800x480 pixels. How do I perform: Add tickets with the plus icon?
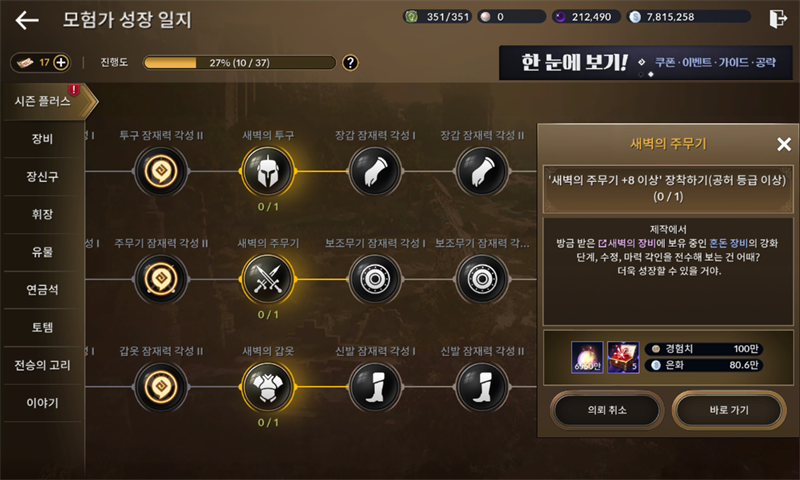click(x=61, y=63)
